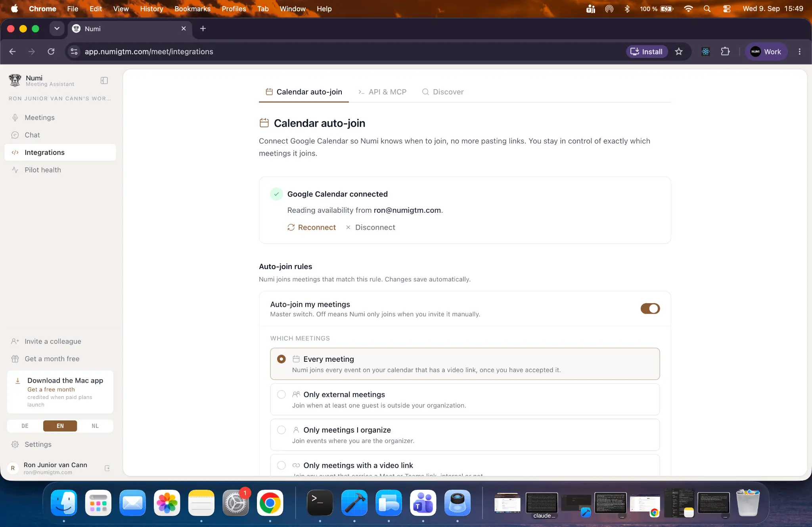Toggle the Auto-join my meetings switch
The height and width of the screenshot is (527, 812).
[650, 309]
